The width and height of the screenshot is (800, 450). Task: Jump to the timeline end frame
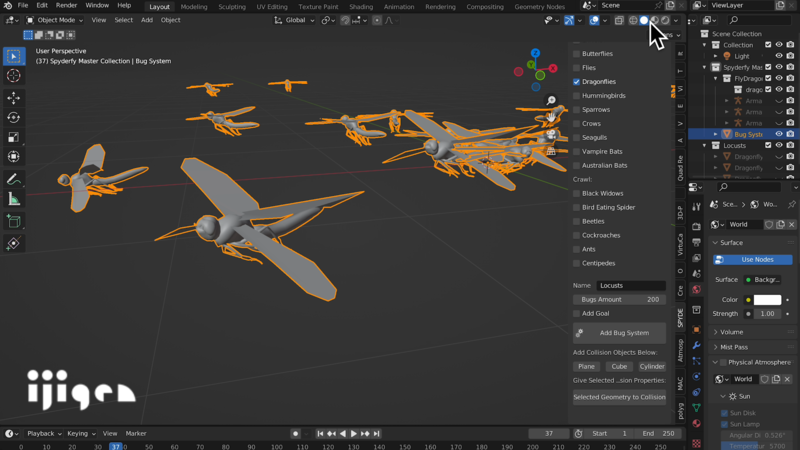pyautogui.click(x=377, y=433)
